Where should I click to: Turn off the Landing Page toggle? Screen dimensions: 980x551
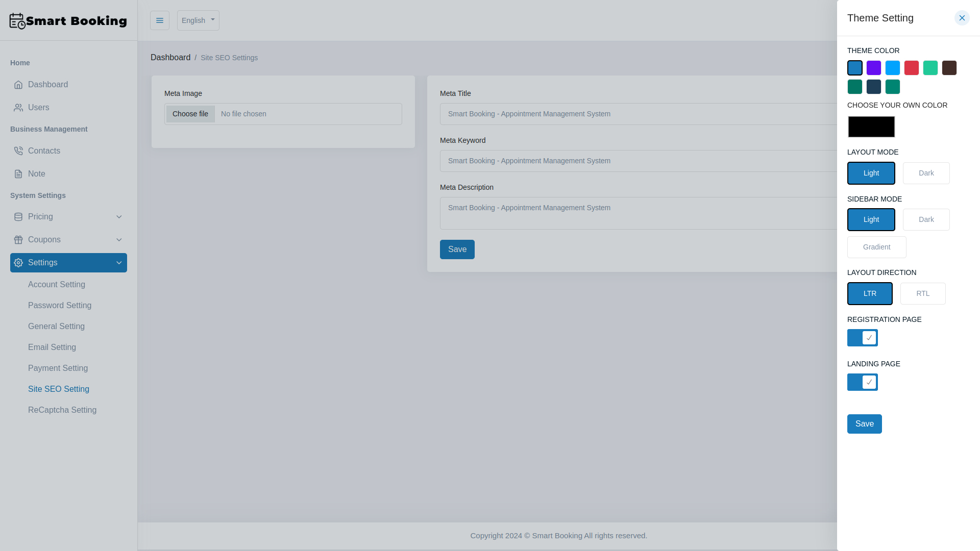pyautogui.click(x=862, y=382)
